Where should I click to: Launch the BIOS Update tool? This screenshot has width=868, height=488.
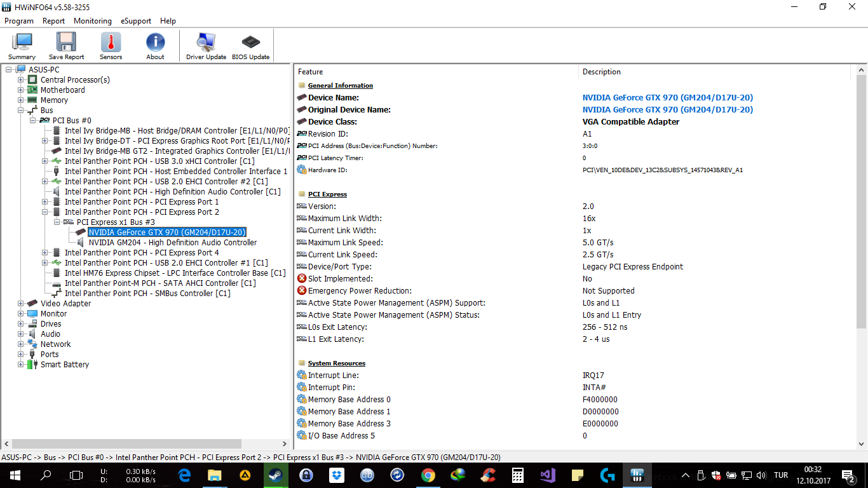click(x=250, y=46)
